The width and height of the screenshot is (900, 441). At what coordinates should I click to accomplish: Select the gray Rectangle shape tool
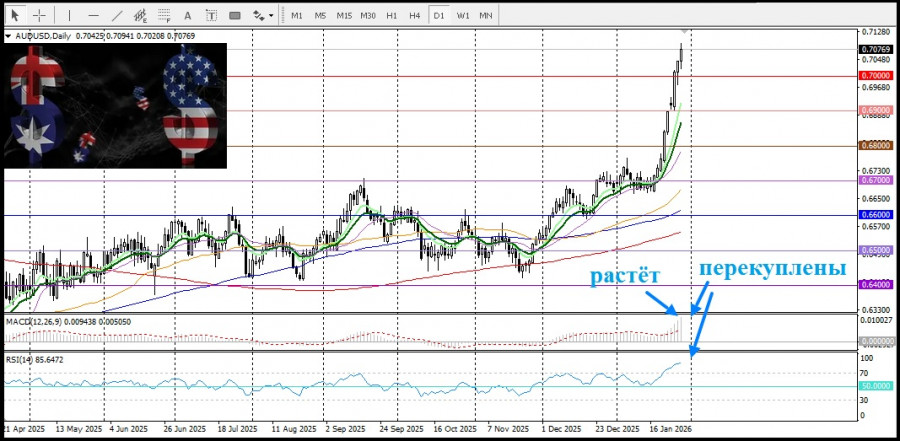click(235, 16)
